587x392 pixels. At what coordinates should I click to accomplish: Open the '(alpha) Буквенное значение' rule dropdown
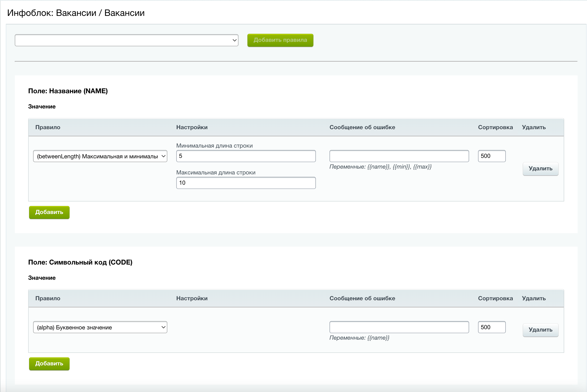[100, 327]
